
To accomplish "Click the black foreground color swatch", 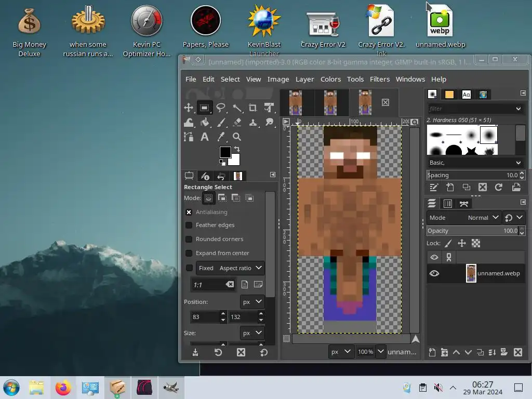I will pos(224,152).
